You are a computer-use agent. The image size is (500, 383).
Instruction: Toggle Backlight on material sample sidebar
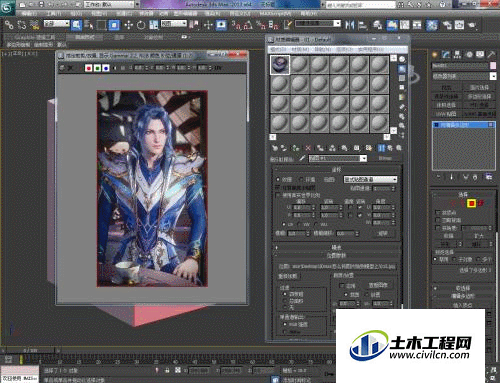[402, 69]
